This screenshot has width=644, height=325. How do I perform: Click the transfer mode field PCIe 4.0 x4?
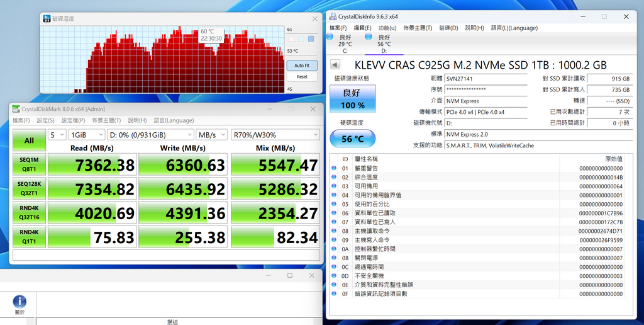pyautogui.click(x=486, y=112)
